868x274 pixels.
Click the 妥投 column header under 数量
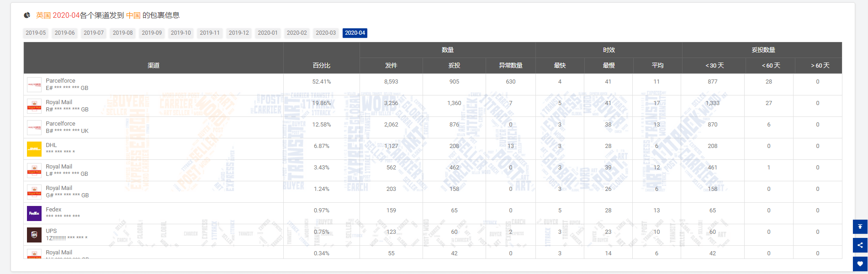pyautogui.click(x=454, y=65)
